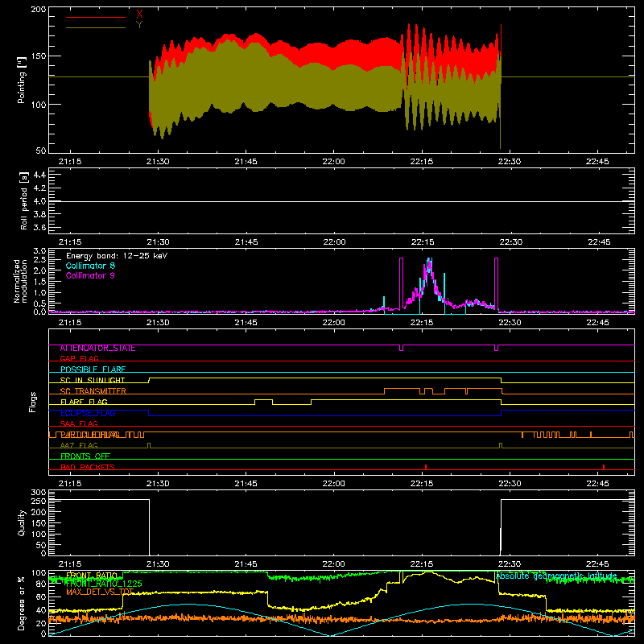Click the 22:15 time label under the modulation plot
This screenshot has height=644, width=644.
click(x=422, y=323)
